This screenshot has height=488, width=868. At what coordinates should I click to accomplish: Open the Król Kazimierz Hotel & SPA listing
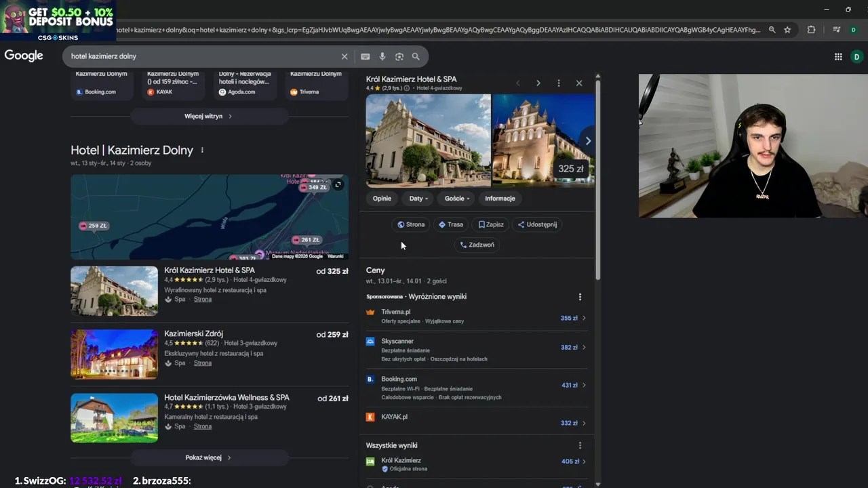(210, 270)
